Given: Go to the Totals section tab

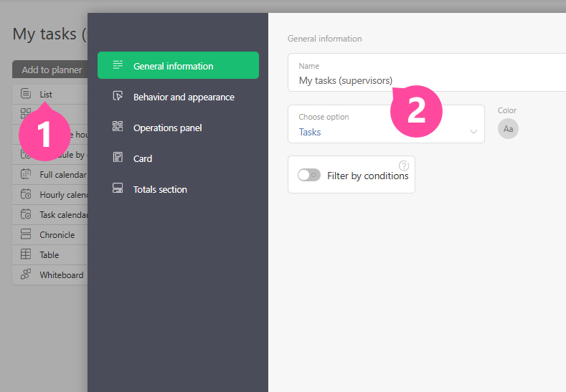Looking at the screenshot, I should [x=160, y=189].
